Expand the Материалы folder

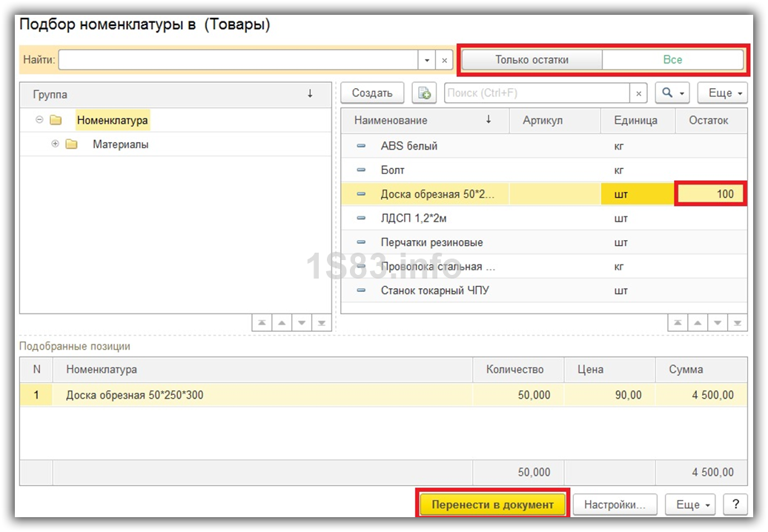tap(55, 144)
